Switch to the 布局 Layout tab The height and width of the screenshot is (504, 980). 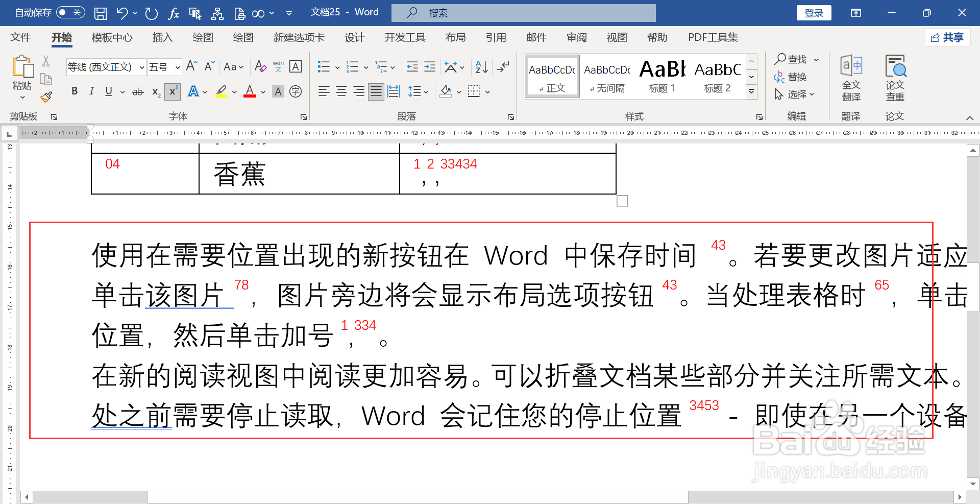coord(455,37)
